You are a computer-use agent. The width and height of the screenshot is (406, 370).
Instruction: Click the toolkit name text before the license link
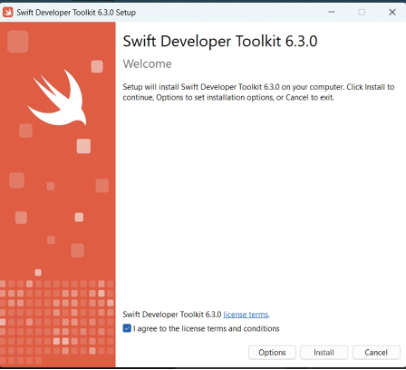coord(172,315)
